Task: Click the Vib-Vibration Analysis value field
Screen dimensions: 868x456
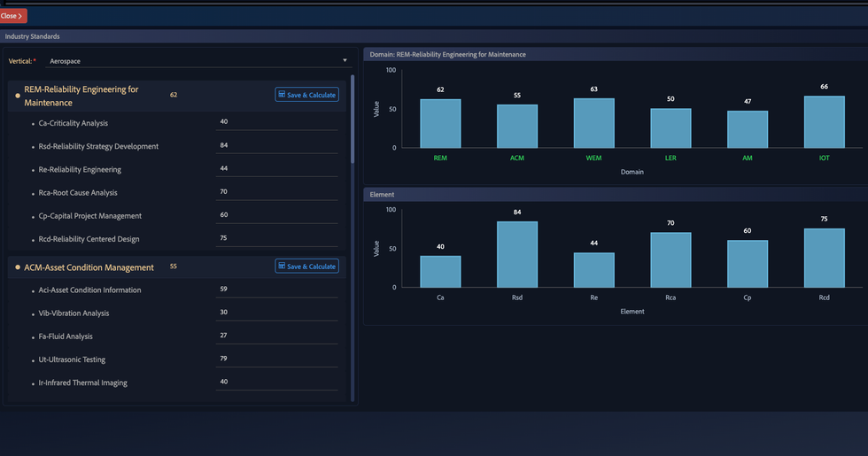Action: [275, 313]
